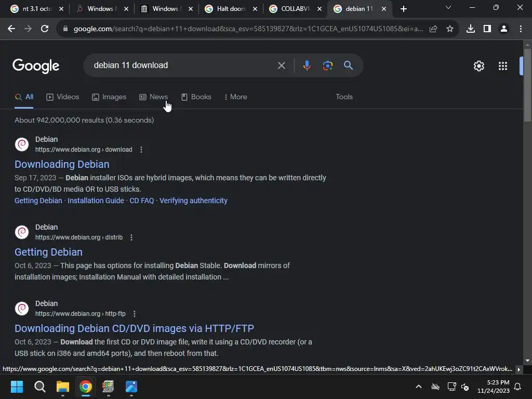Show hidden system tray icons

[419, 387]
